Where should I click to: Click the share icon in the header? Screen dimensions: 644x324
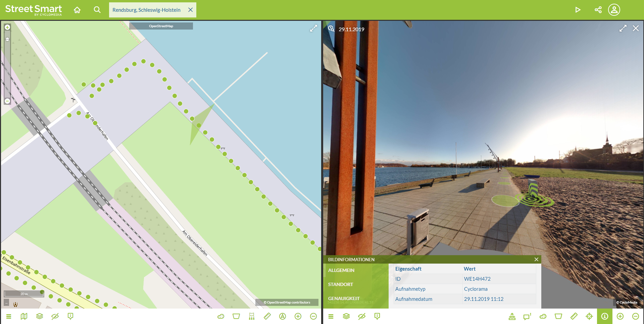click(x=598, y=10)
